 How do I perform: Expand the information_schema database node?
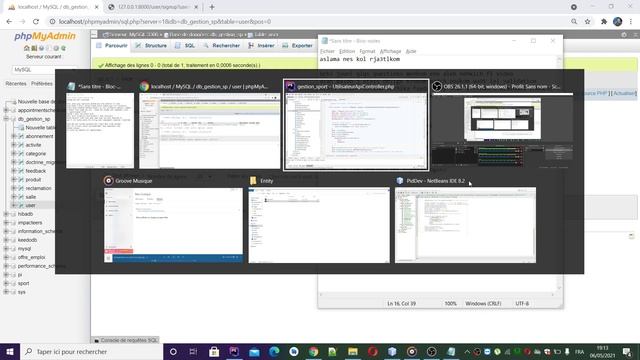pyautogui.click(x=6, y=231)
